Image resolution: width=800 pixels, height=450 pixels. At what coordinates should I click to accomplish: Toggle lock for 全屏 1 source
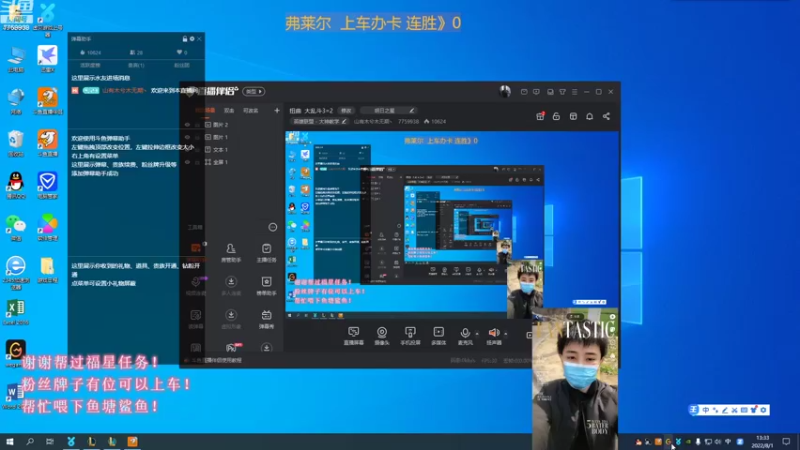point(197,162)
